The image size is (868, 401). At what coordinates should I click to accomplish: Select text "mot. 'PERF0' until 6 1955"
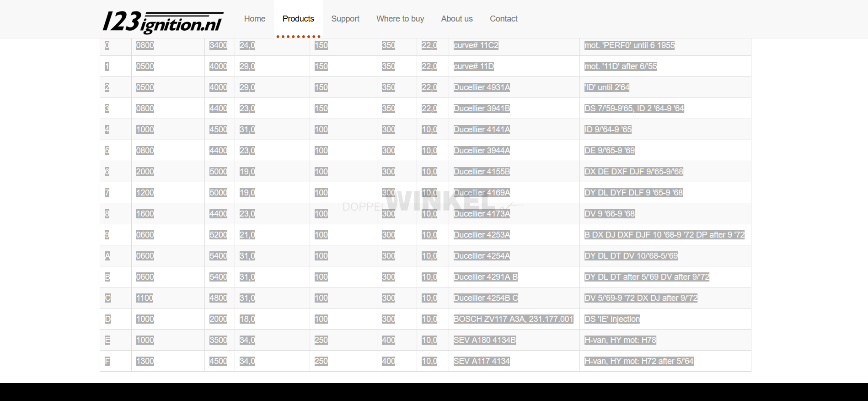630,45
